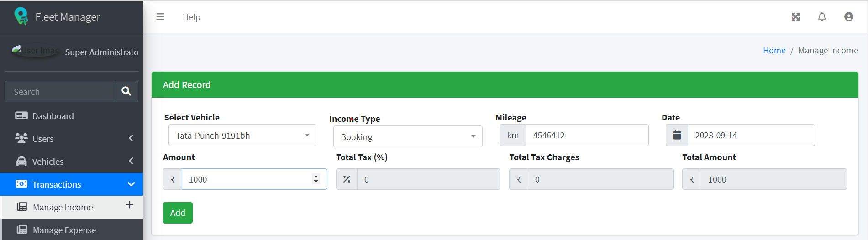
Task: Follow the Home breadcrumb link
Action: 774,51
